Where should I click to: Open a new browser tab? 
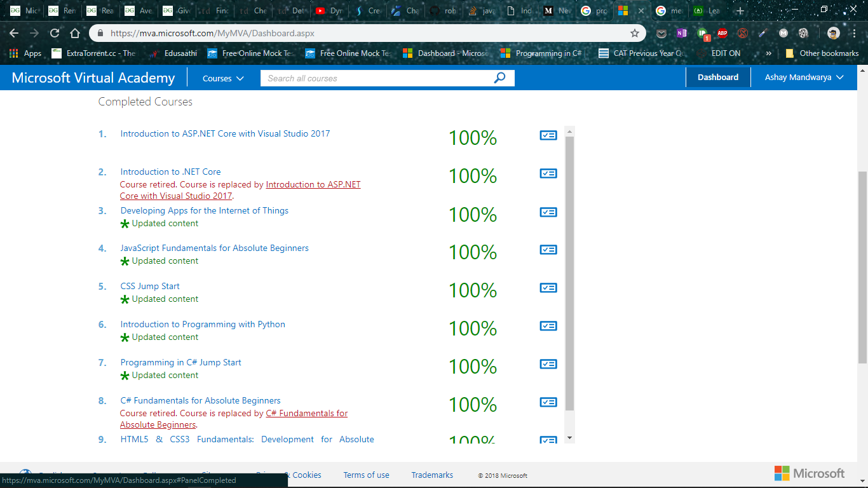[x=740, y=11]
